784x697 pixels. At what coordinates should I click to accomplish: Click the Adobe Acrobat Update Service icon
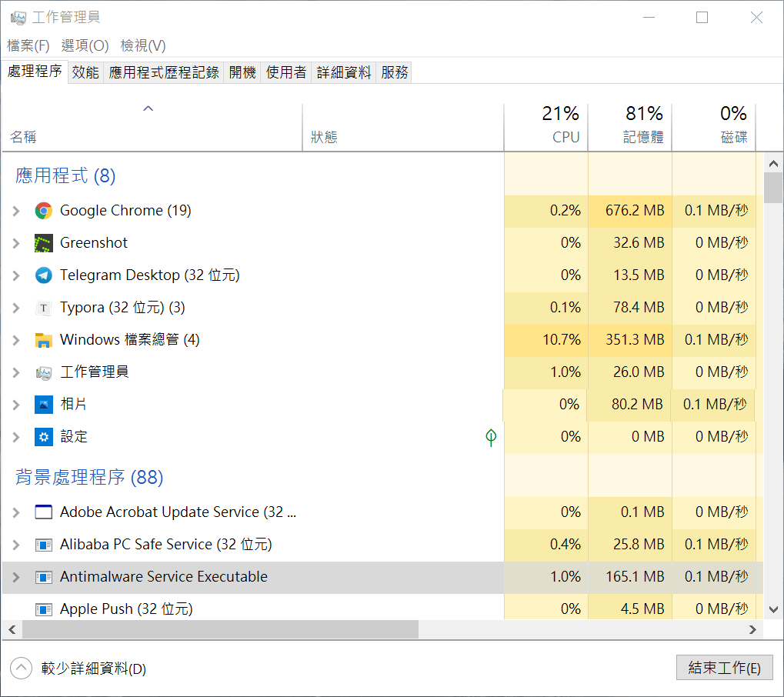pos(44,512)
